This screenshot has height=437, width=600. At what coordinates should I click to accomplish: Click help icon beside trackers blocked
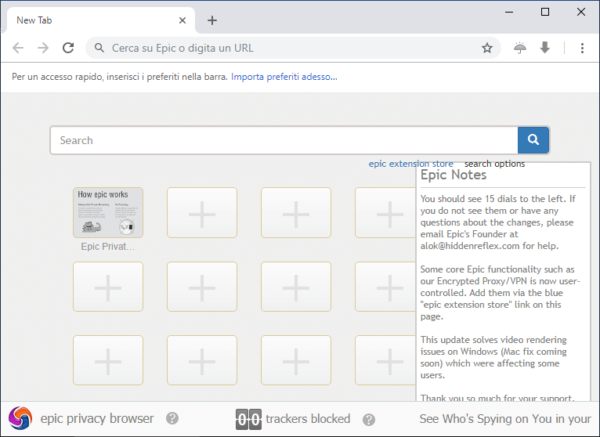click(369, 420)
